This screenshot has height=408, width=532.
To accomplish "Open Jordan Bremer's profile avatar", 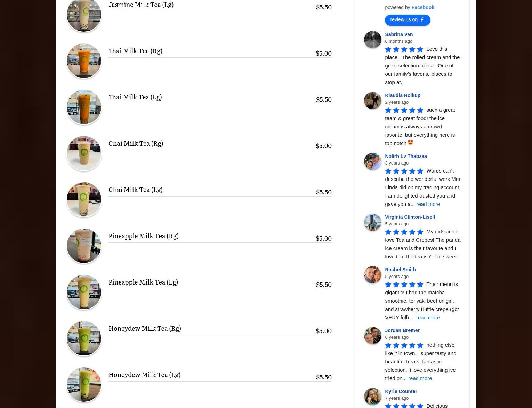I will click(372, 336).
